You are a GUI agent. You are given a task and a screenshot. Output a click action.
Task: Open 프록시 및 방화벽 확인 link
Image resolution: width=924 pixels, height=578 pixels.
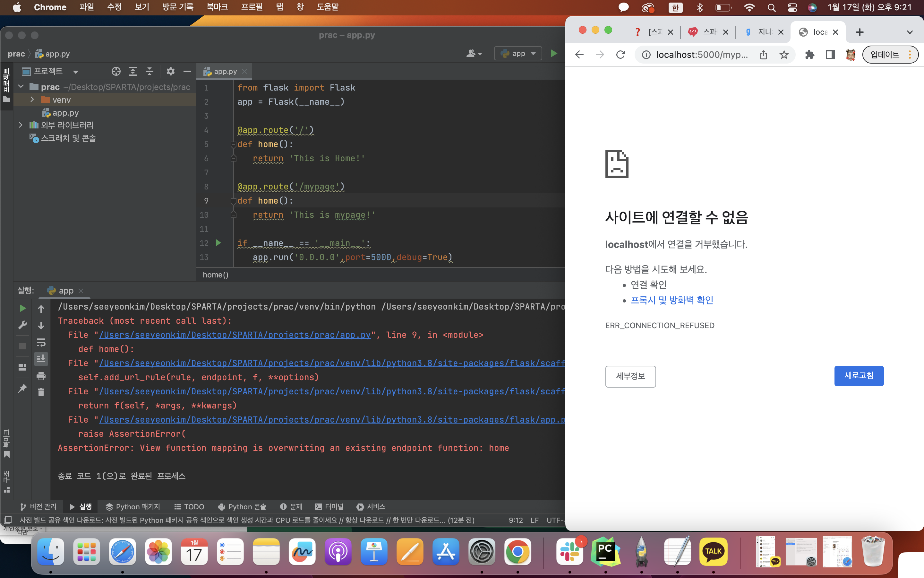click(x=672, y=301)
